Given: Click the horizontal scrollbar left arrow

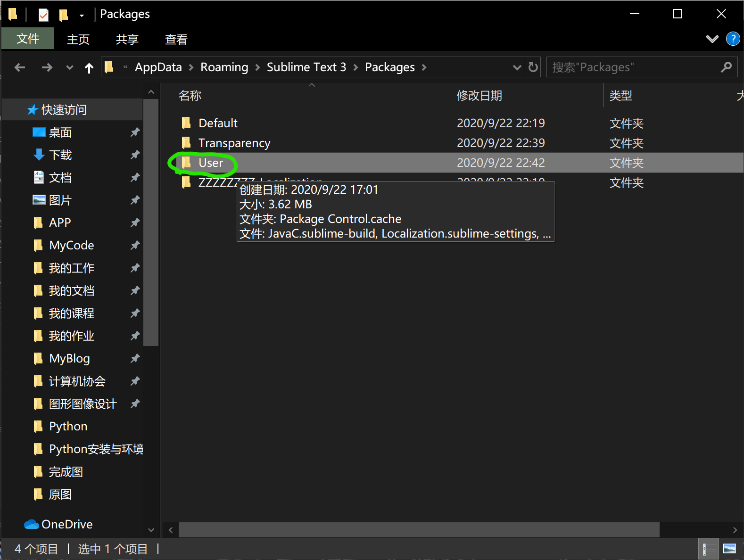Looking at the screenshot, I should click(171, 530).
